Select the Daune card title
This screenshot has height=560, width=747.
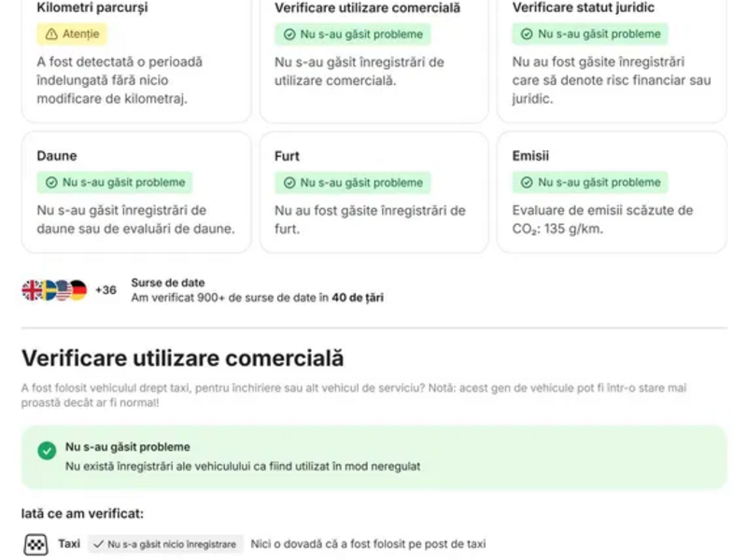click(x=57, y=156)
